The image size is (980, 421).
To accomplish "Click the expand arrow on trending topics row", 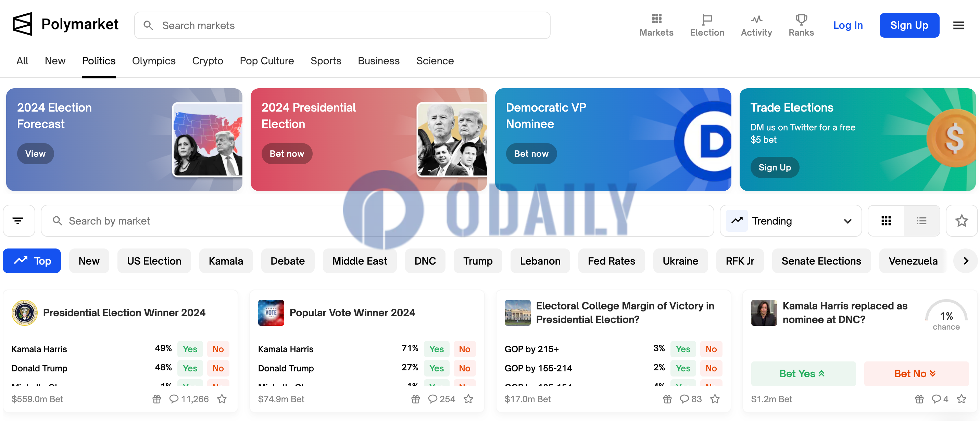I will (964, 260).
